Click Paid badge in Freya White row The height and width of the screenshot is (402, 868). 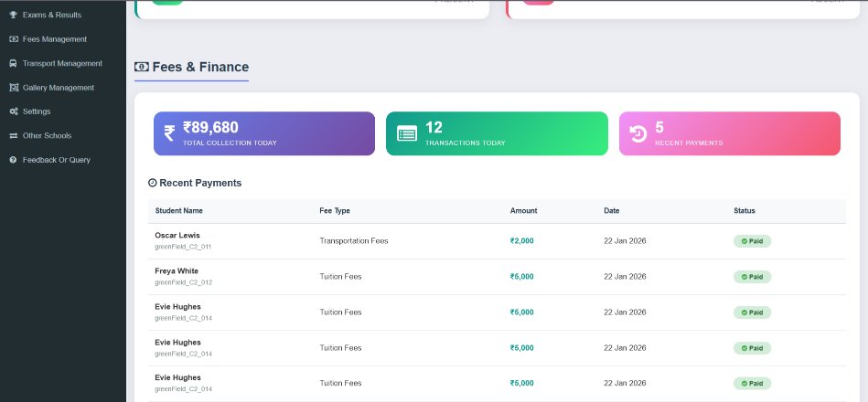(x=753, y=277)
